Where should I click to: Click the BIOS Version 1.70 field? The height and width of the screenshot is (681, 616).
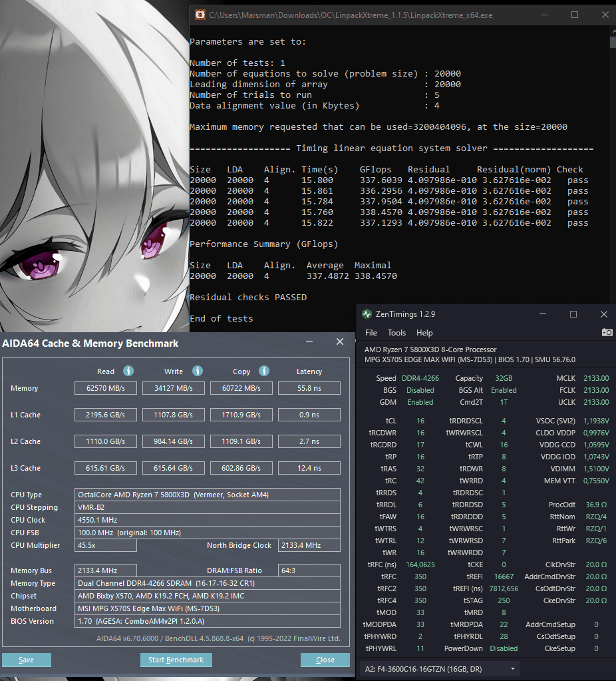(208, 621)
